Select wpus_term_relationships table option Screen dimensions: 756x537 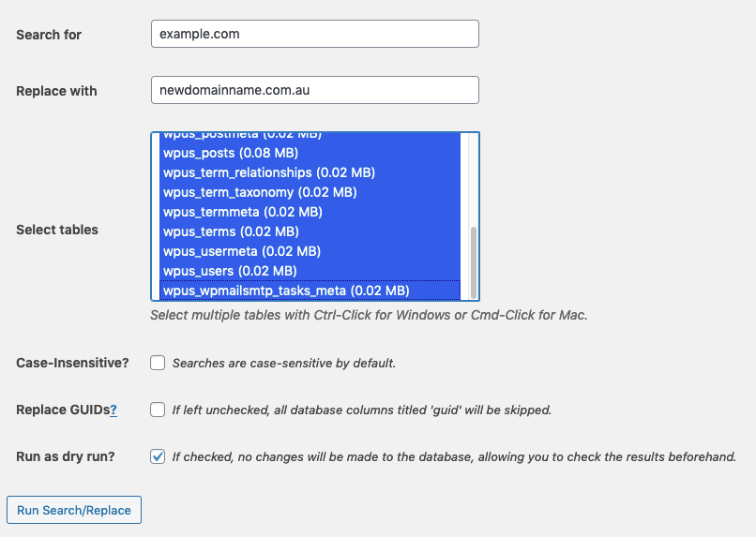click(x=268, y=172)
